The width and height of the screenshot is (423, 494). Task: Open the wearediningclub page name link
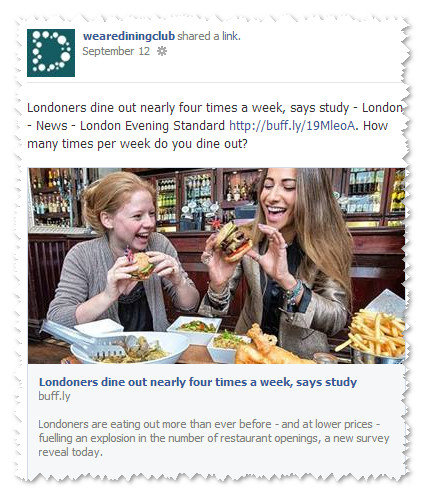point(129,36)
